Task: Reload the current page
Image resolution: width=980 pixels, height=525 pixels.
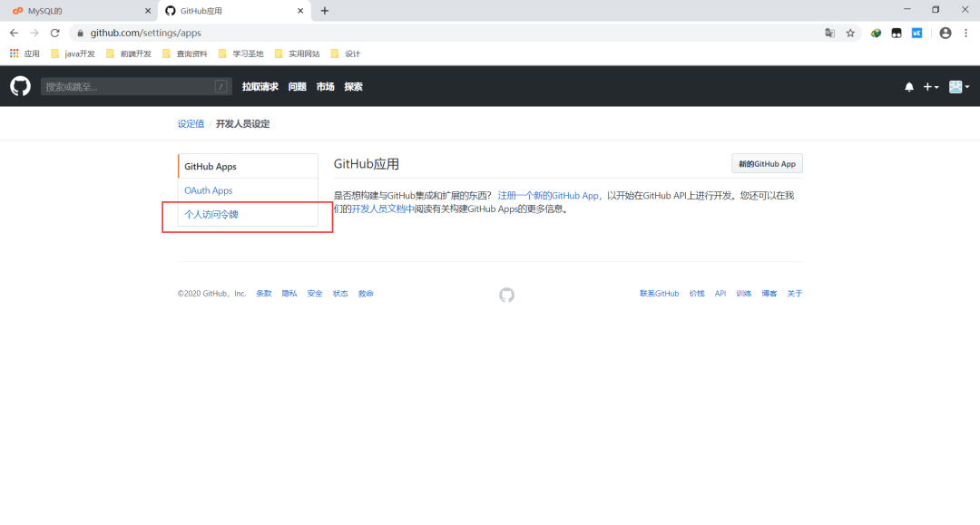Action: tap(55, 33)
